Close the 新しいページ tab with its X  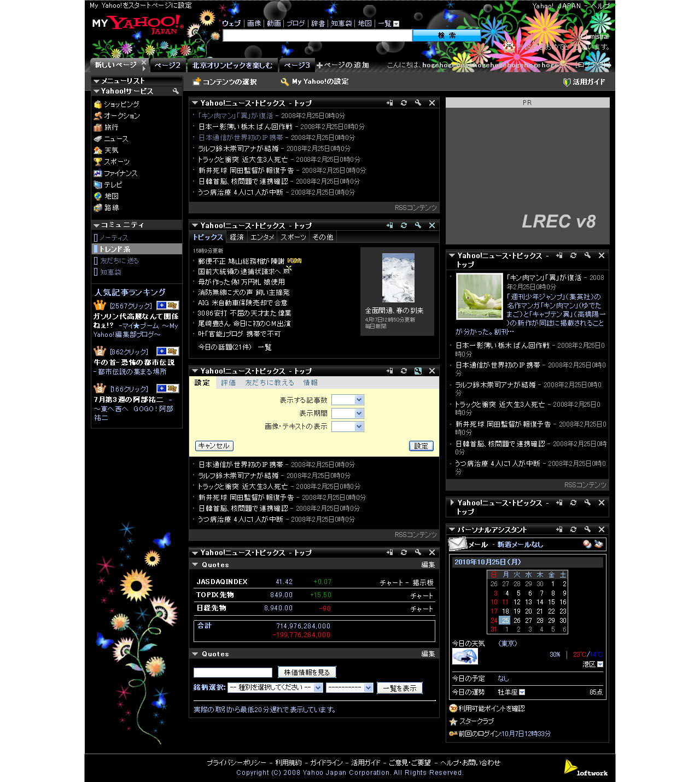click(x=144, y=63)
